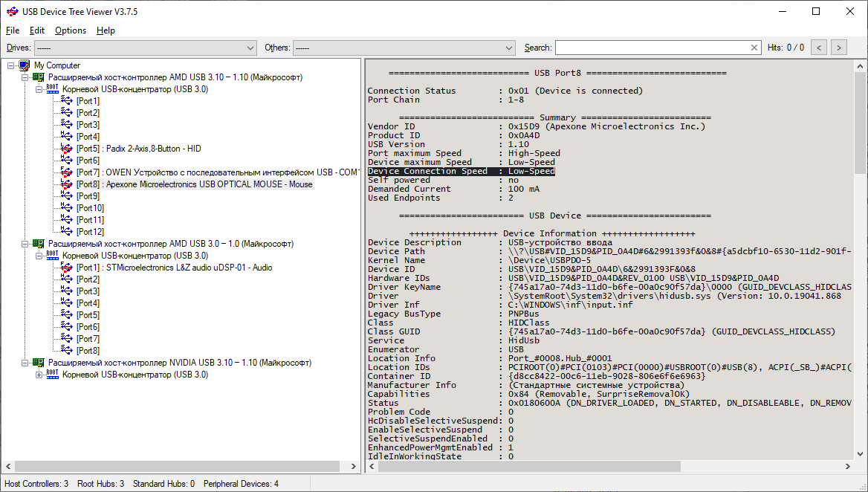Open the Edit menu
The width and height of the screenshot is (868, 492).
click(37, 30)
